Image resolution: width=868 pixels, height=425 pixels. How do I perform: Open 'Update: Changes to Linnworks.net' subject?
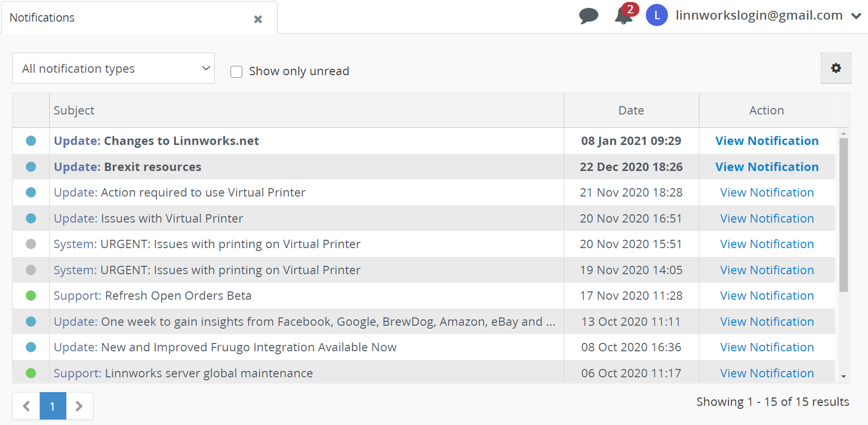click(156, 141)
